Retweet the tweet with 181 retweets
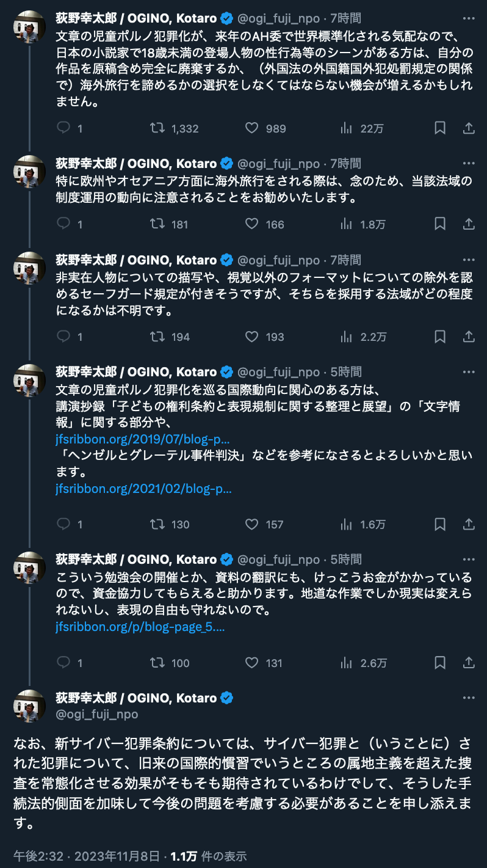The height and width of the screenshot is (868, 487). pyautogui.click(x=157, y=224)
